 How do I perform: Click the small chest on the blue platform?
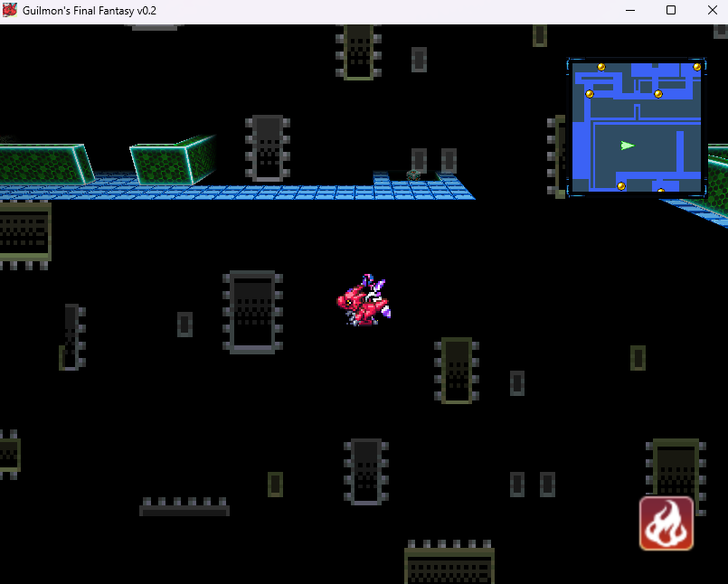coord(413,175)
